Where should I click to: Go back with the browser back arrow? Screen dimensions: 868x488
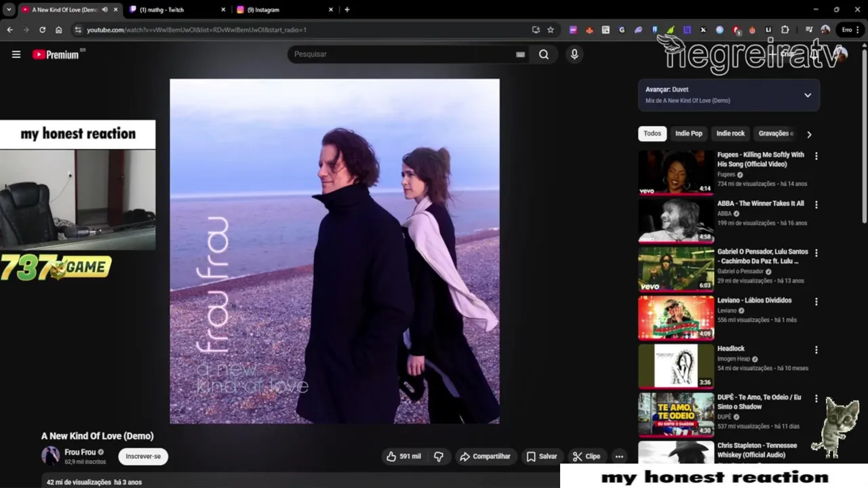pyautogui.click(x=9, y=30)
